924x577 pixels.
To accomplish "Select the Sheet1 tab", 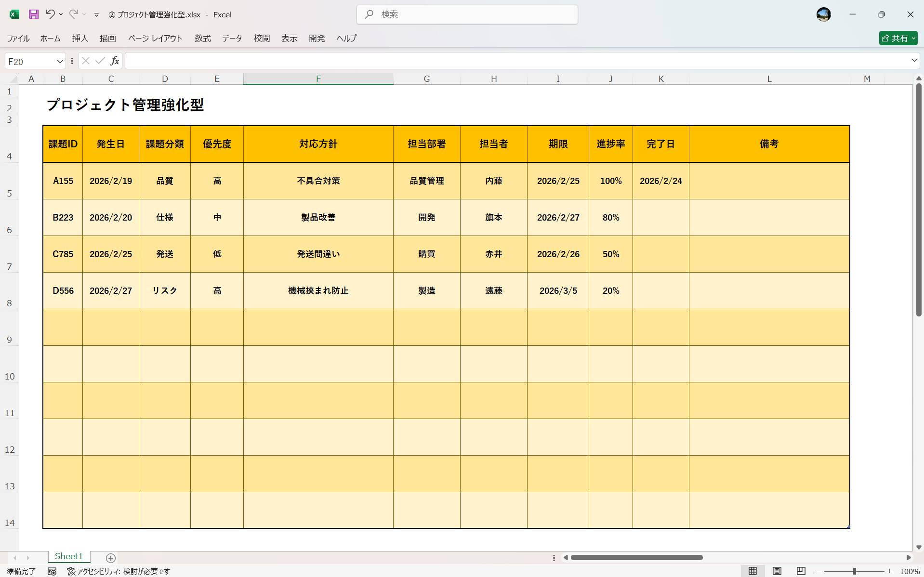I will pos(68,556).
